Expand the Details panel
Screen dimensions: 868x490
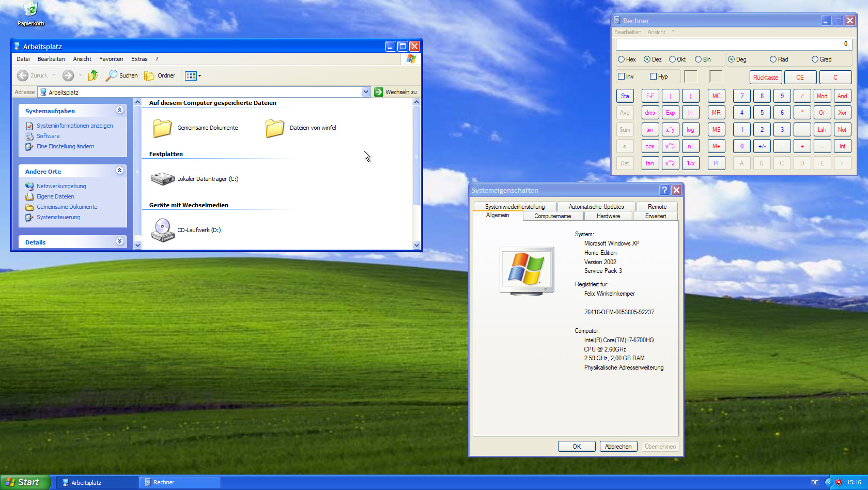click(120, 241)
